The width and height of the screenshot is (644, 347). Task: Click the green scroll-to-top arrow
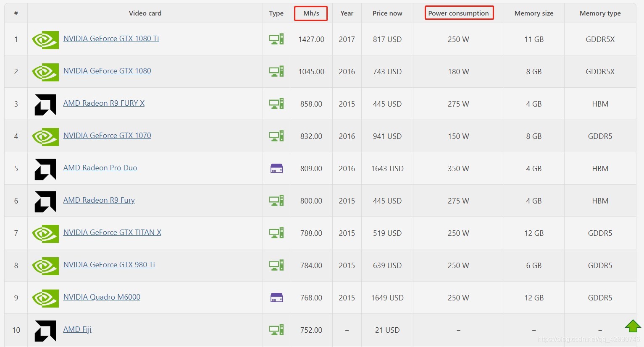pos(633,326)
